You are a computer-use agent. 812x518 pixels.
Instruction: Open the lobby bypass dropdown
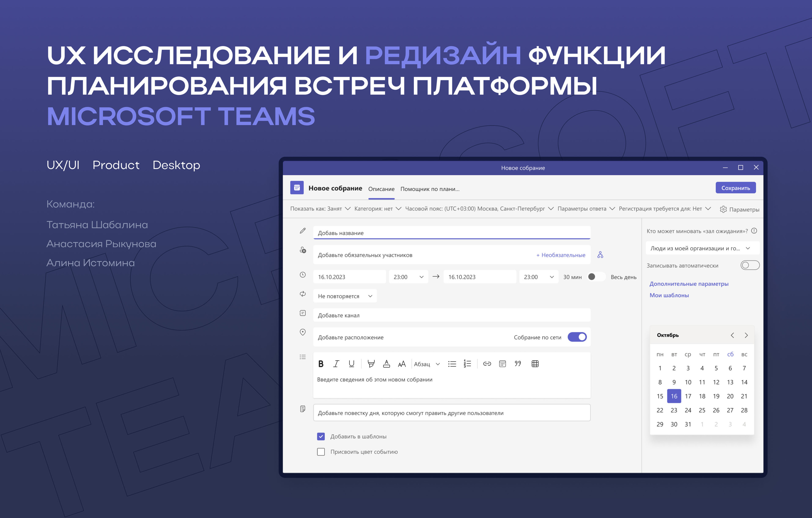[702, 248]
